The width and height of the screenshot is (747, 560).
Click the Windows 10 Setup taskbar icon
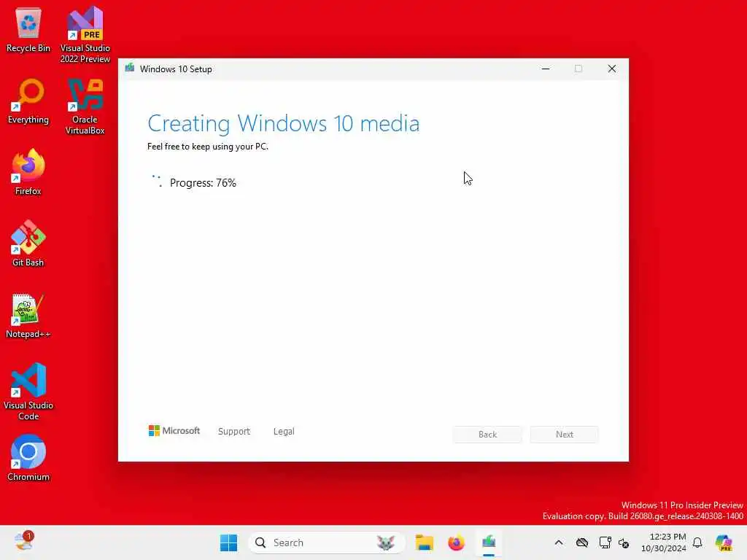(x=489, y=542)
